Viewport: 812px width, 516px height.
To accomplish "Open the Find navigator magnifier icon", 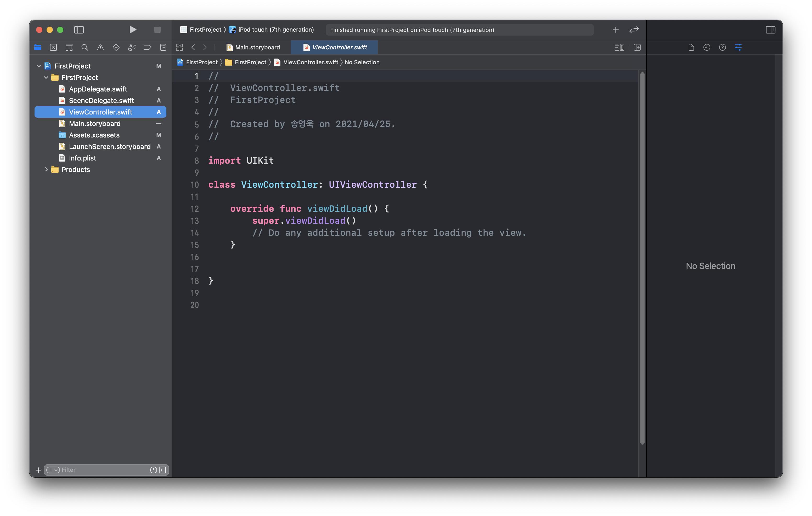I will pos(85,48).
